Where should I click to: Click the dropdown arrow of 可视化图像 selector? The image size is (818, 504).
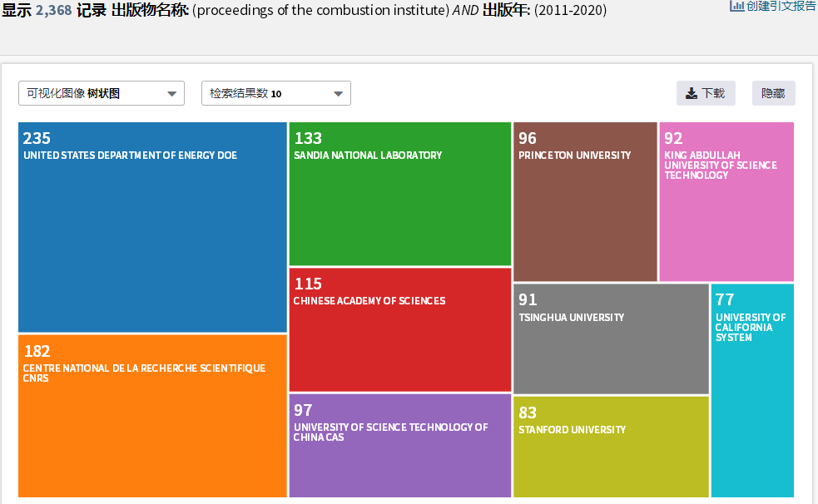click(x=171, y=94)
